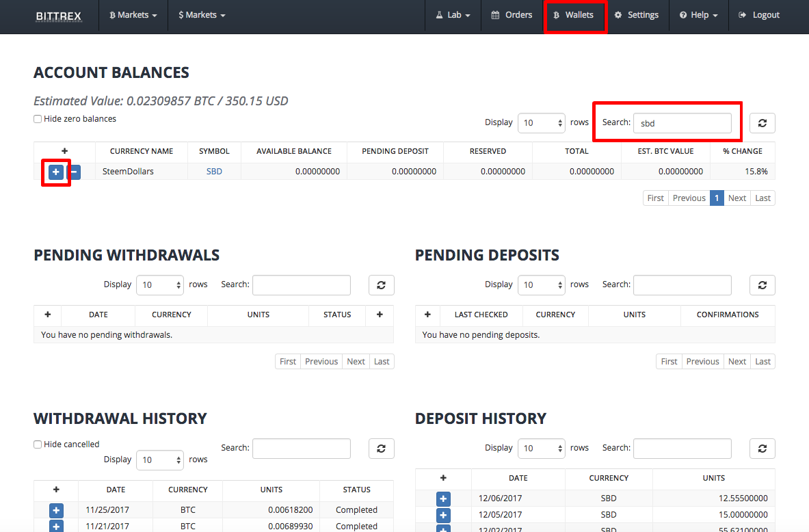This screenshot has height=532, width=809.
Task: Open the Bitcoin Markets dropdown
Action: (133, 15)
